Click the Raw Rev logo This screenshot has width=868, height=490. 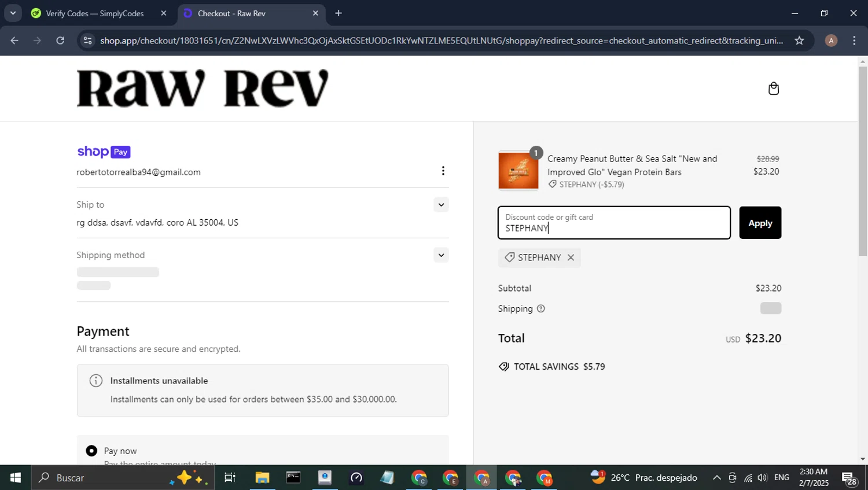click(x=203, y=89)
